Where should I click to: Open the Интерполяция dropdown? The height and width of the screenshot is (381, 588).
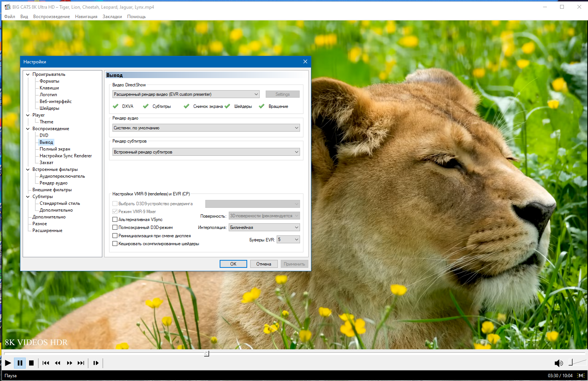pos(264,227)
